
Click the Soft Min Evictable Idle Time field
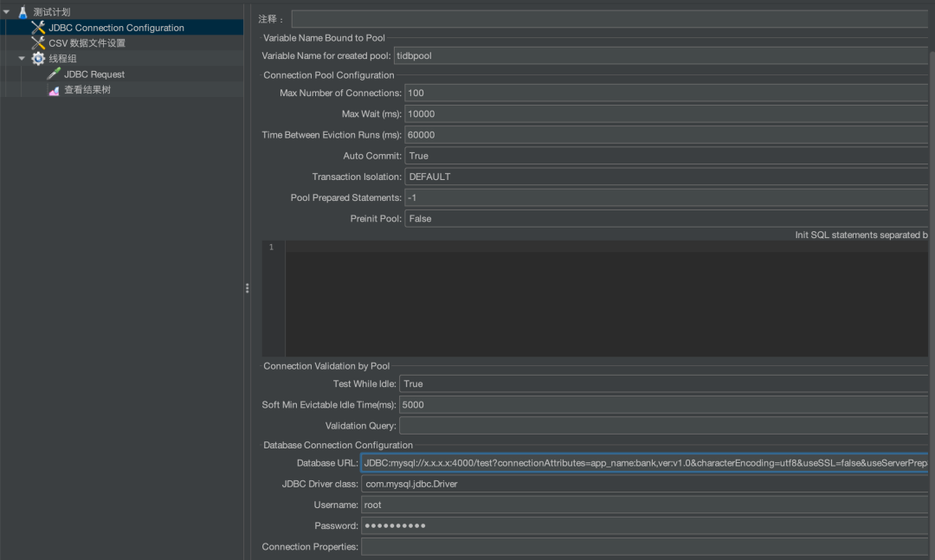pyautogui.click(x=663, y=404)
